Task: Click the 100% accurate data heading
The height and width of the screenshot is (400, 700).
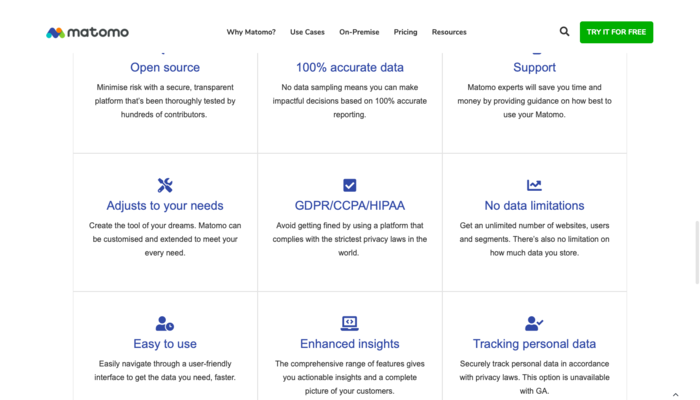Action: tap(350, 67)
